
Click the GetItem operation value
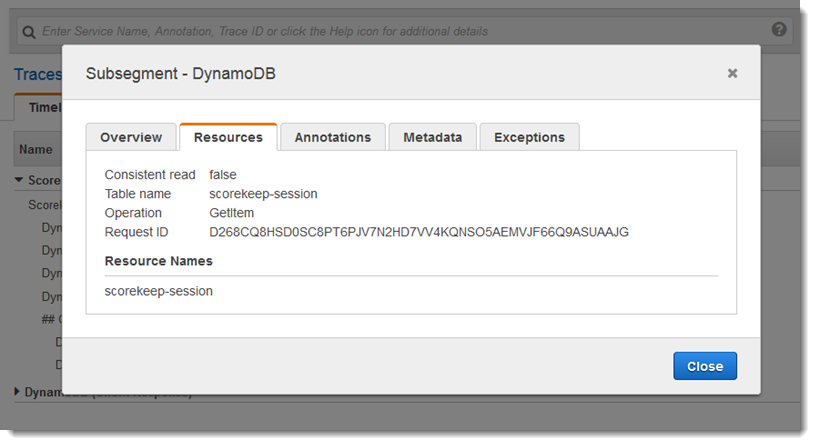pos(233,213)
